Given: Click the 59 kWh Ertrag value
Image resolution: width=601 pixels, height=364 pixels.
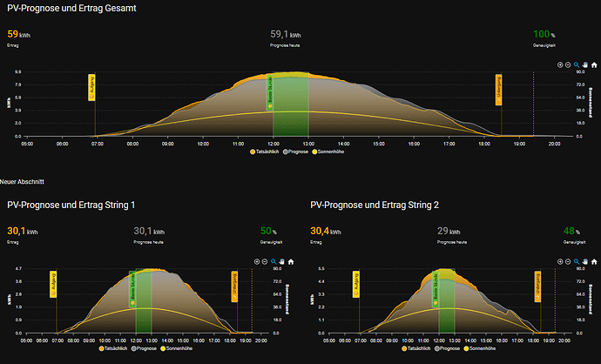Looking at the screenshot, I should tap(19, 34).
